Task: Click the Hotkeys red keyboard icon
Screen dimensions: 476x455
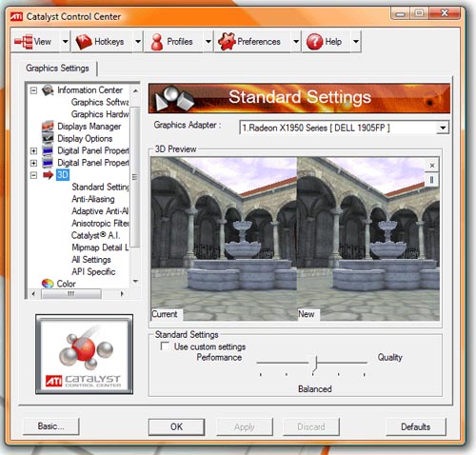Action: pos(84,42)
